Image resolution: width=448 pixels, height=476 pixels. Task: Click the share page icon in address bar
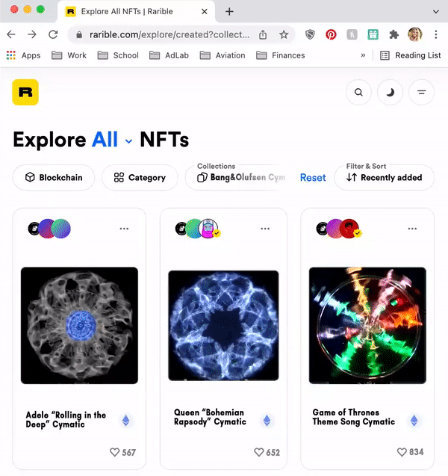click(263, 34)
